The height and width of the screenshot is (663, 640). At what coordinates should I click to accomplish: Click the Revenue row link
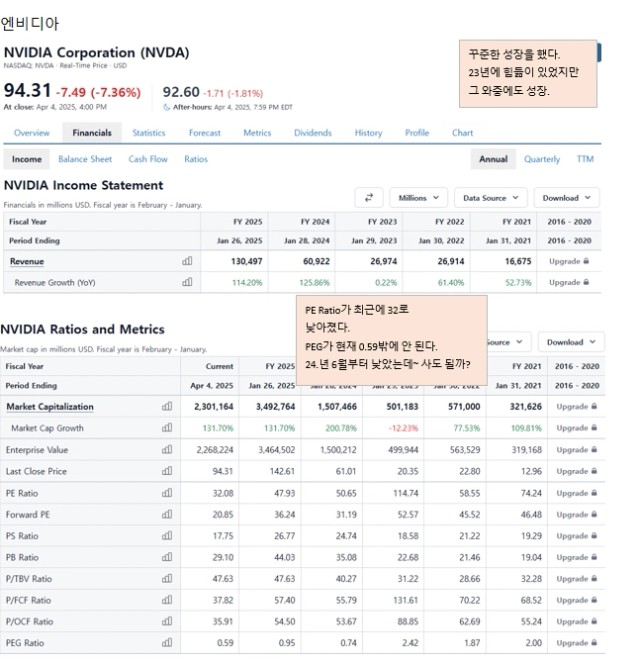tap(27, 261)
